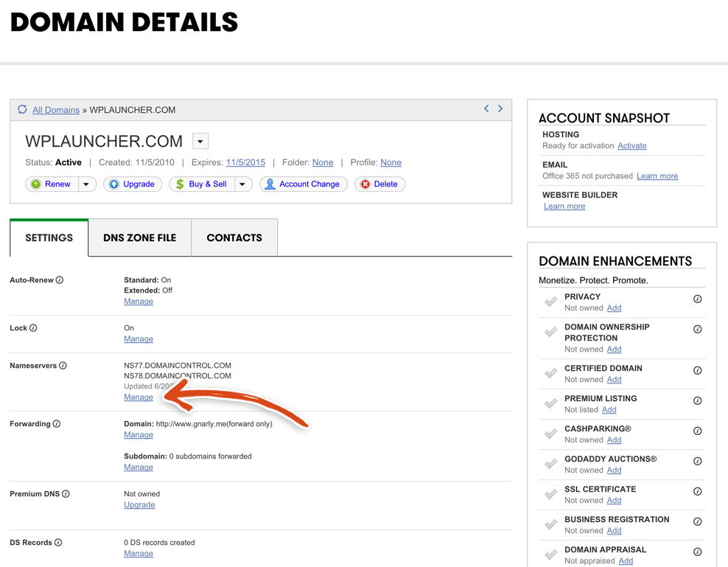
Task: Open info icon for Privacy enhancement
Action: point(697,299)
